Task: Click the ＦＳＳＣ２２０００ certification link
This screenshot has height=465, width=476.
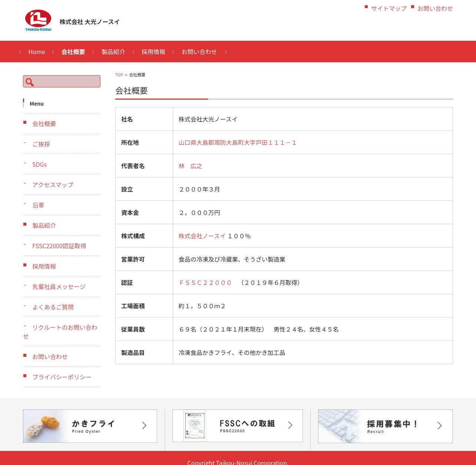Action: click(205, 283)
